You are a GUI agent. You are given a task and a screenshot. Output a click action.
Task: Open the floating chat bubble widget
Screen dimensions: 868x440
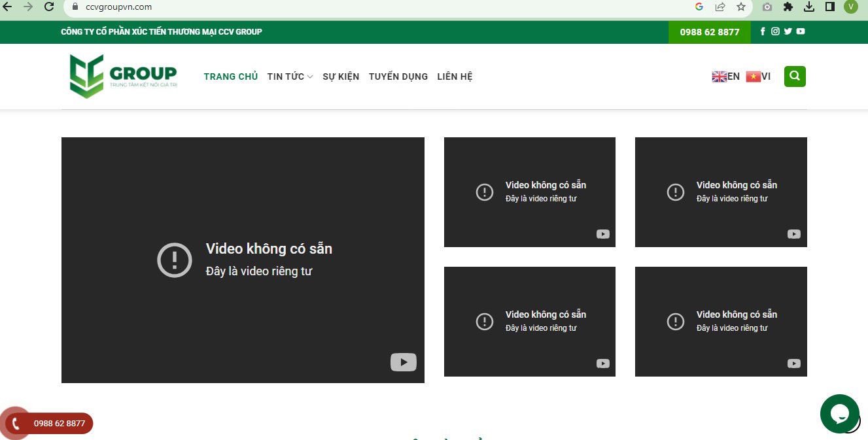click(x=839, y=414)
